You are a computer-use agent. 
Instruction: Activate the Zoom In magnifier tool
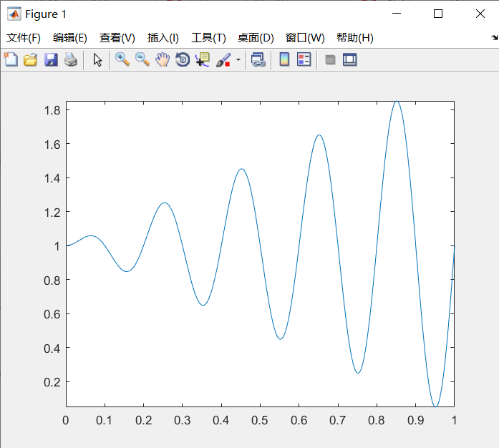click(122, 59)
